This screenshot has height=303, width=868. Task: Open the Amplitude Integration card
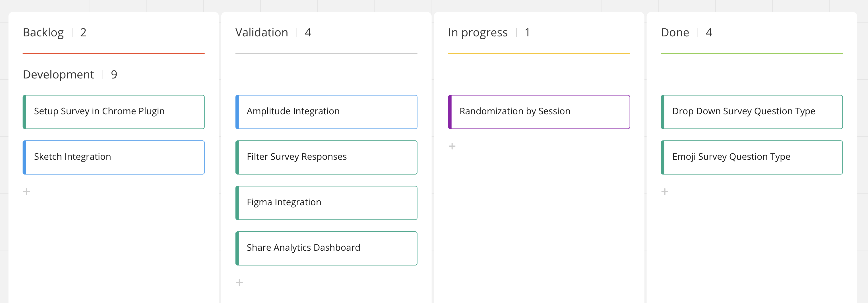(x=326, y=112)
